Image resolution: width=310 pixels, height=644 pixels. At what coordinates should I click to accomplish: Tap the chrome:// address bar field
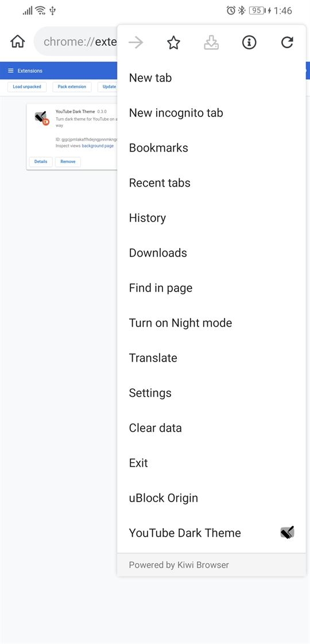76,42
